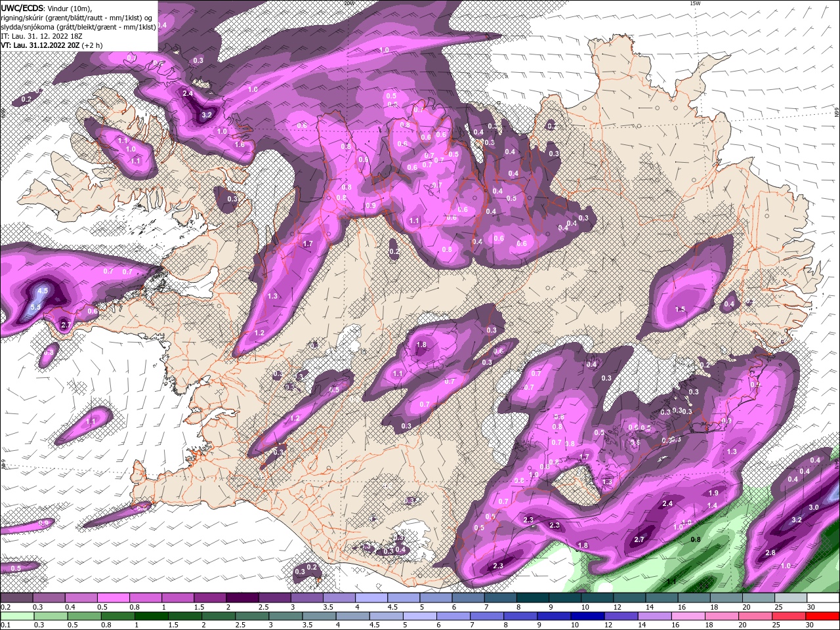Click the '12' label under lower legend
Screen dimensions: 840x630
pyautogui.click(x=610, y=625)
